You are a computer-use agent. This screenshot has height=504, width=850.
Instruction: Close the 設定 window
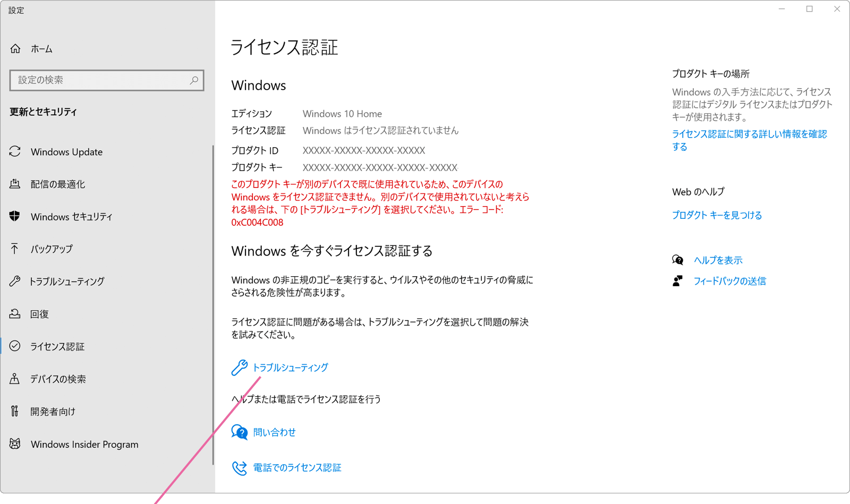pos(837,9)
